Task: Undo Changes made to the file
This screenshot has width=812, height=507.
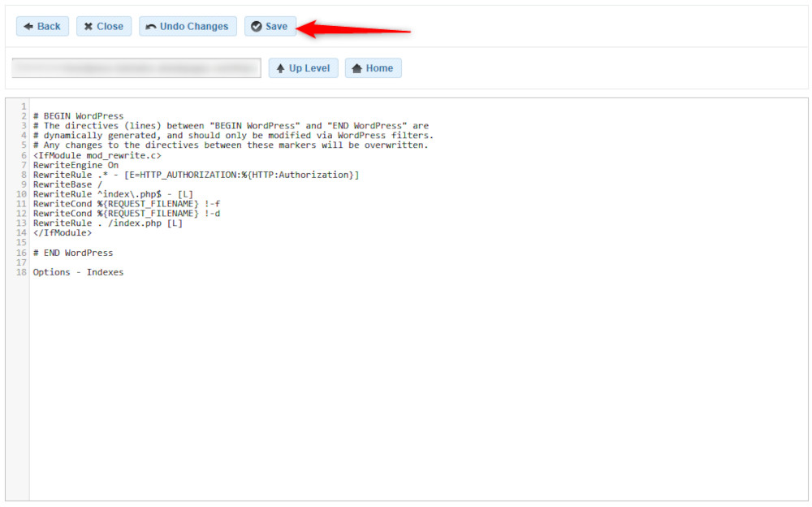Action: point(188,25)
